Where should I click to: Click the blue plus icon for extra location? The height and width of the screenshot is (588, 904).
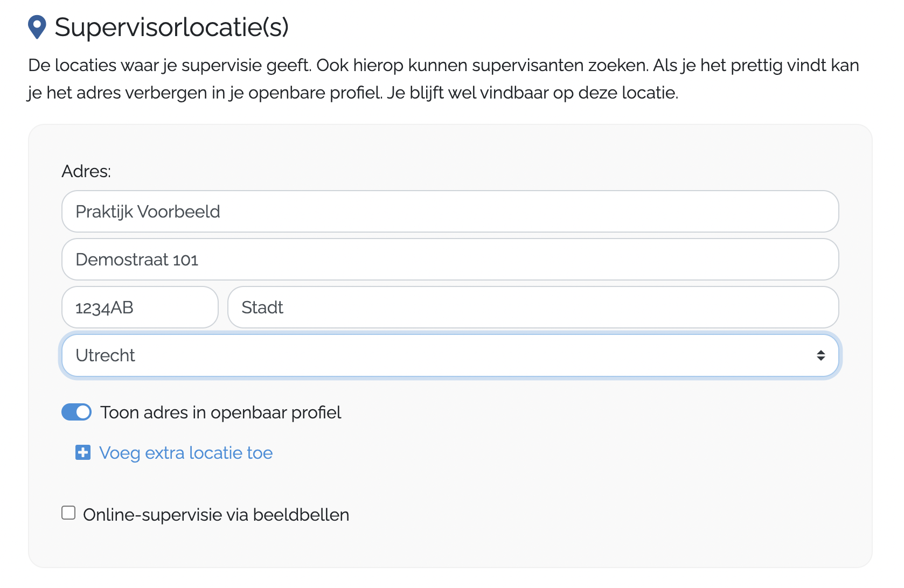point(83,453)
